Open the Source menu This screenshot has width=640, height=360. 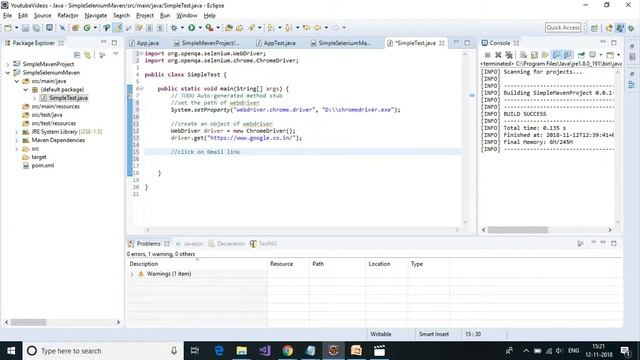(42, 16)
